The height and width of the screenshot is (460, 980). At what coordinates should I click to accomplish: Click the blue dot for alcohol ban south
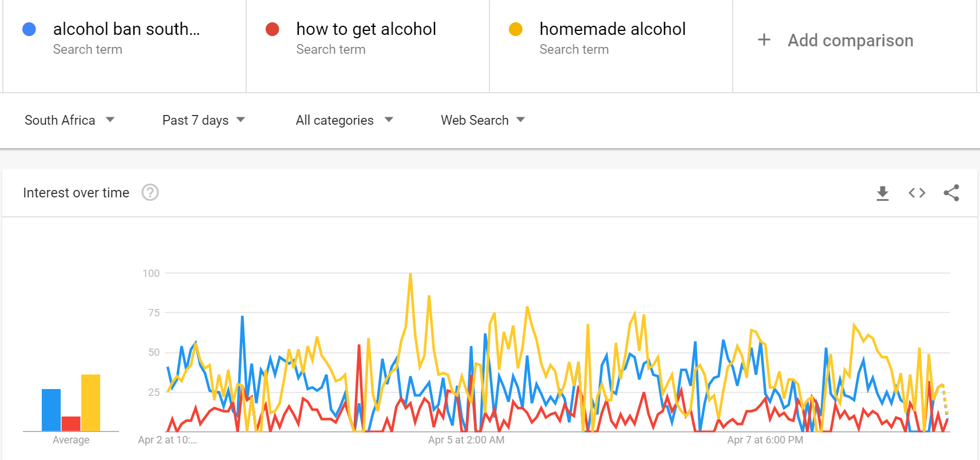(29, 29)
